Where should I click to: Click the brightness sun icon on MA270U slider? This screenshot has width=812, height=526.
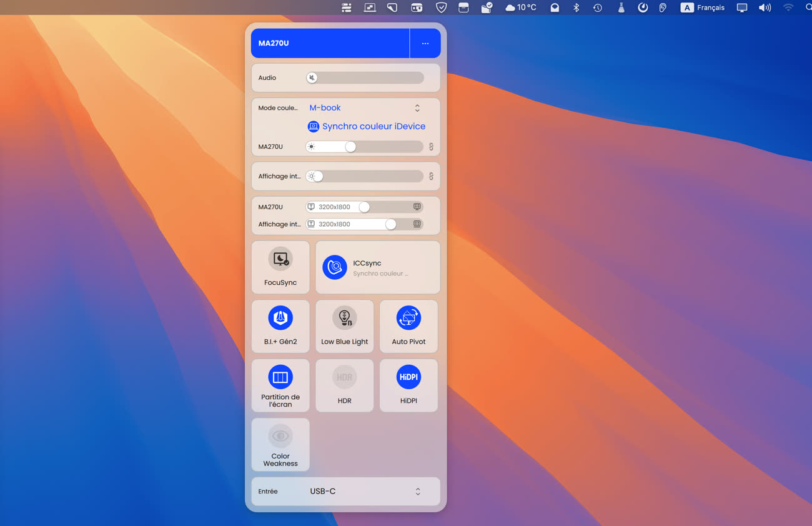point(312,147)
